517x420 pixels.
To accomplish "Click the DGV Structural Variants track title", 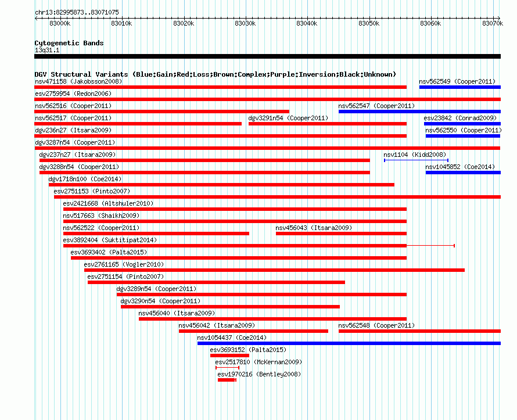I will pos(216,74).
